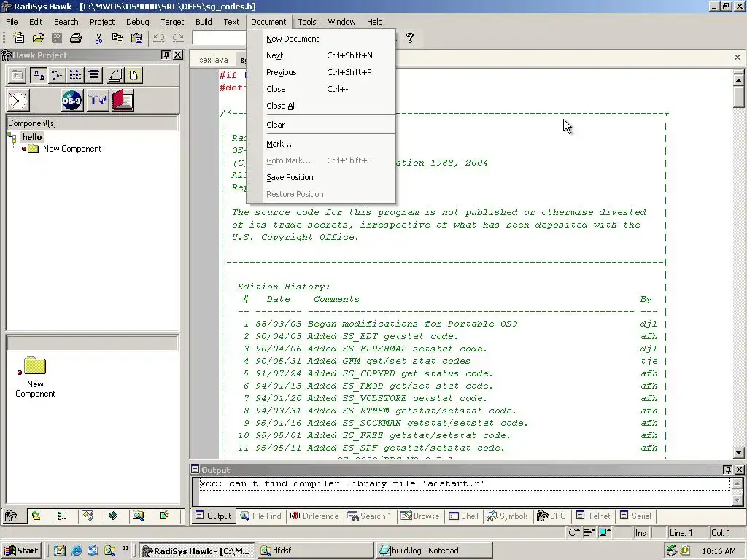Viewport: 747px width, 560px height.
Task: Open the Target menu
Action: 172,22
